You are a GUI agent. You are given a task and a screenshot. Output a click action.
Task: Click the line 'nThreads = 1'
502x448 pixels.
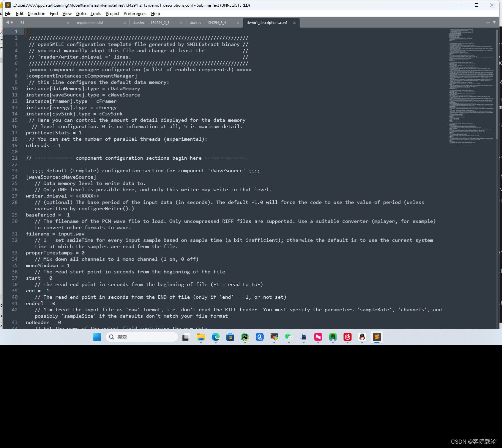44,145
